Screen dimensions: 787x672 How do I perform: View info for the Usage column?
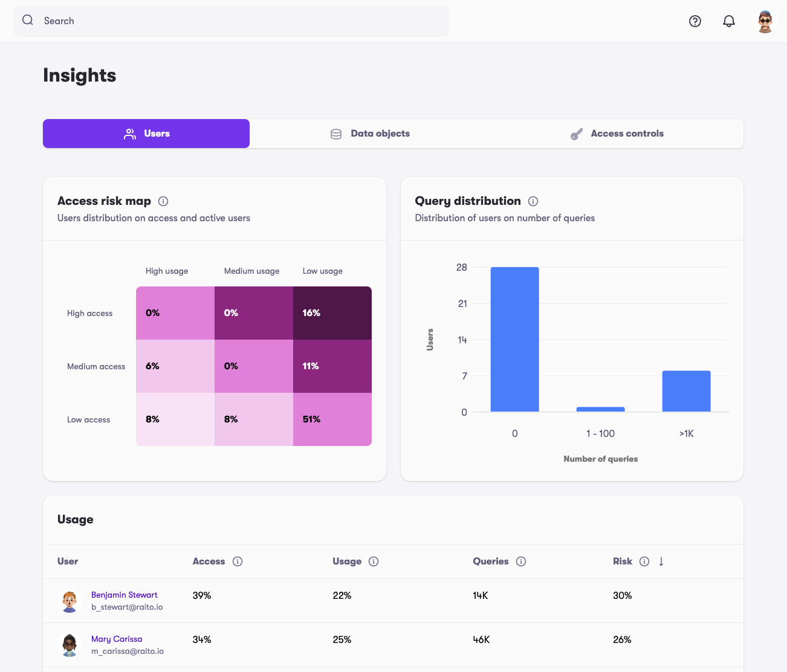click(374, 561)
